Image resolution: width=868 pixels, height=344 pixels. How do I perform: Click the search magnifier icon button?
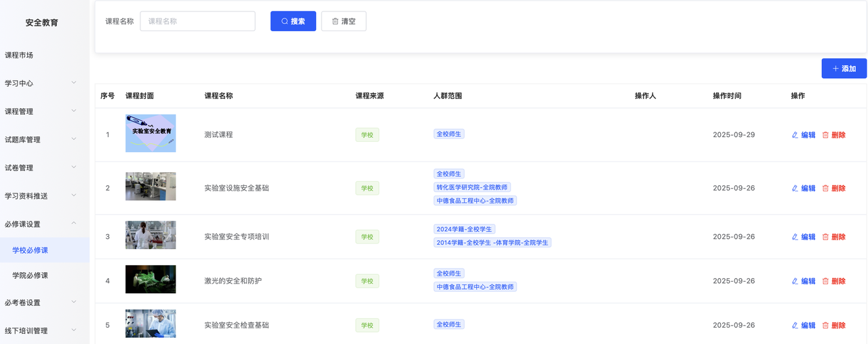(x=285, y=21)
